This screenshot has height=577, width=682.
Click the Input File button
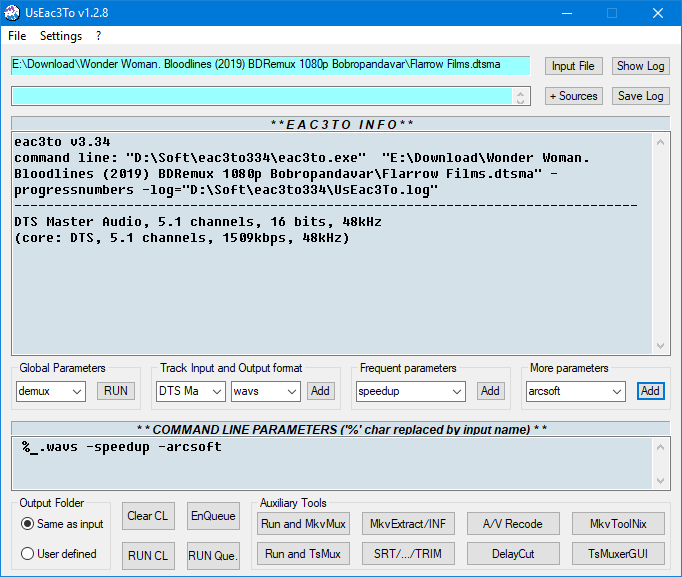tap(574, 66)
